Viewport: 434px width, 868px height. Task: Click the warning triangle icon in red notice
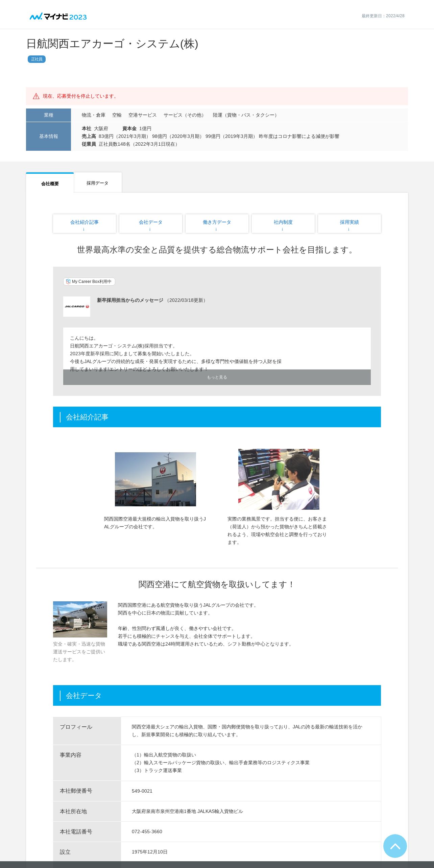point(36,96)
